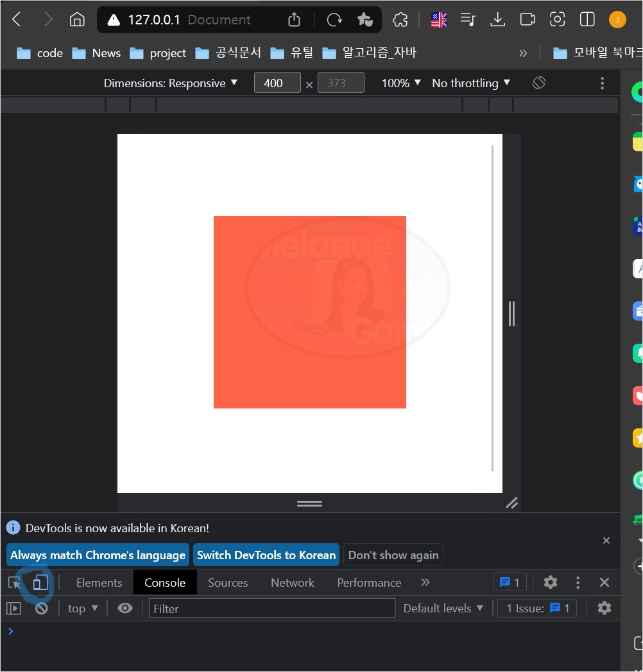The image size is (643, 672).
Task: Switch to the Console tab
Action: click(165, 583)
